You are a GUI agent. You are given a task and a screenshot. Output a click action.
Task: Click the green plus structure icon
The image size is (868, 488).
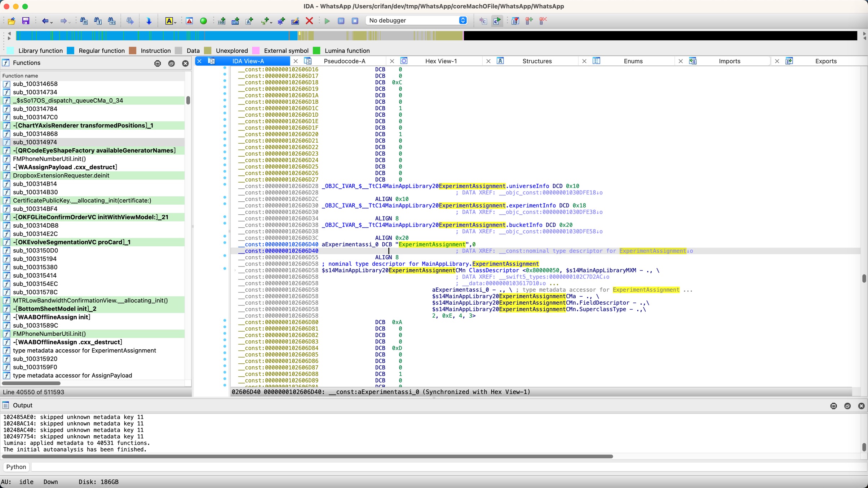click(265, 21)
